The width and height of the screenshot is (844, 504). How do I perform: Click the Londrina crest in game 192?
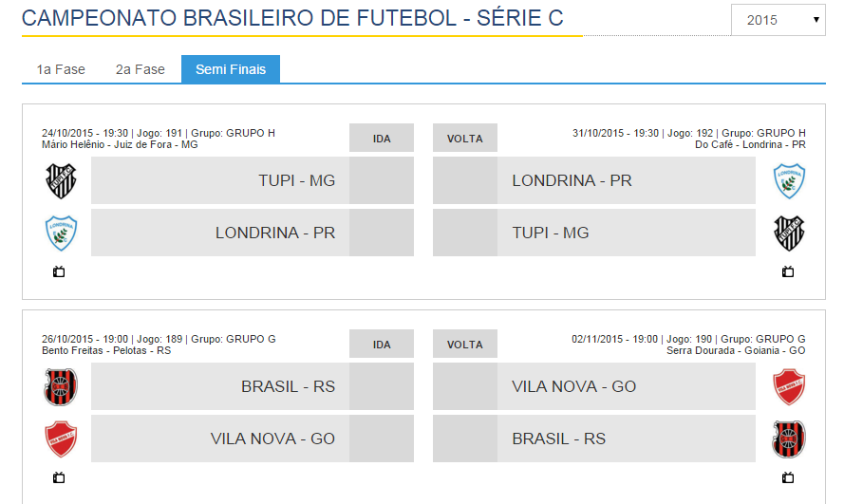click(789, 180)
